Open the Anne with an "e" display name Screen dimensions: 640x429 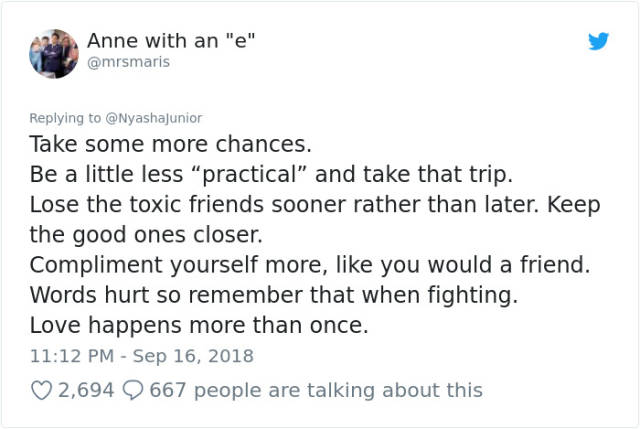tap(171, 40)
